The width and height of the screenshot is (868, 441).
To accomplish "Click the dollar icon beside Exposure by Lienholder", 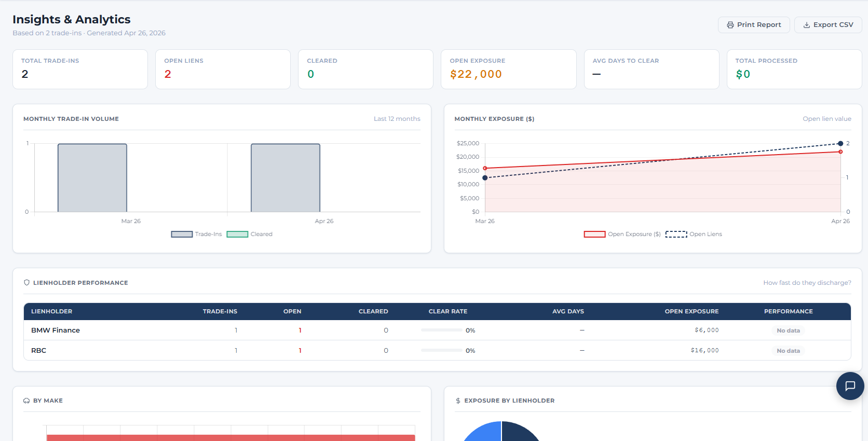I will [458, 401].
